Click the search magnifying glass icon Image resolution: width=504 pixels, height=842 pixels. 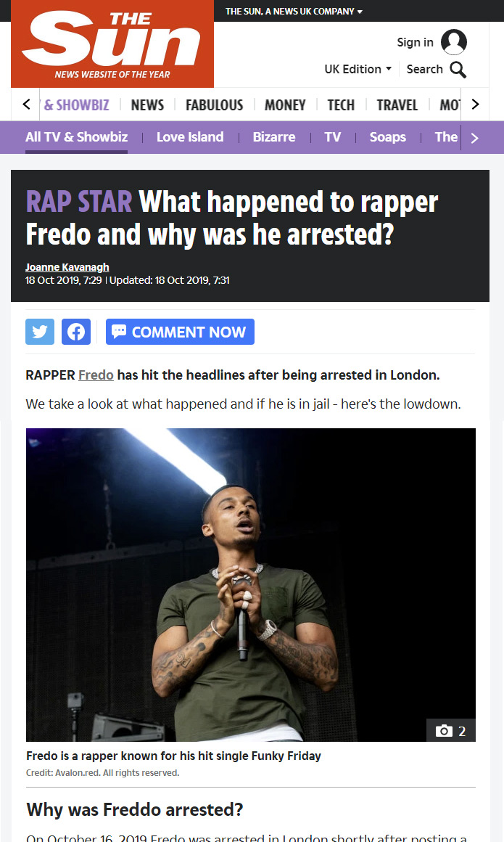tap(458, 69)
